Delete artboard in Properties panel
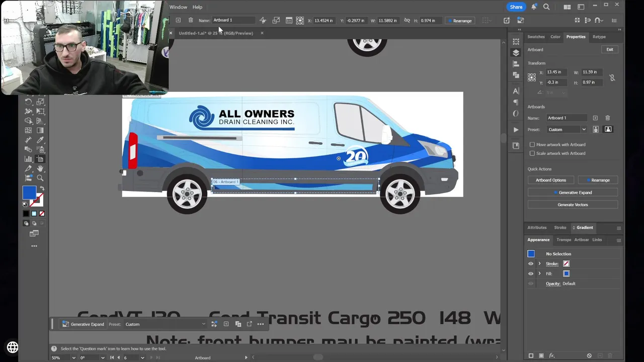 [x=607, y=118]
